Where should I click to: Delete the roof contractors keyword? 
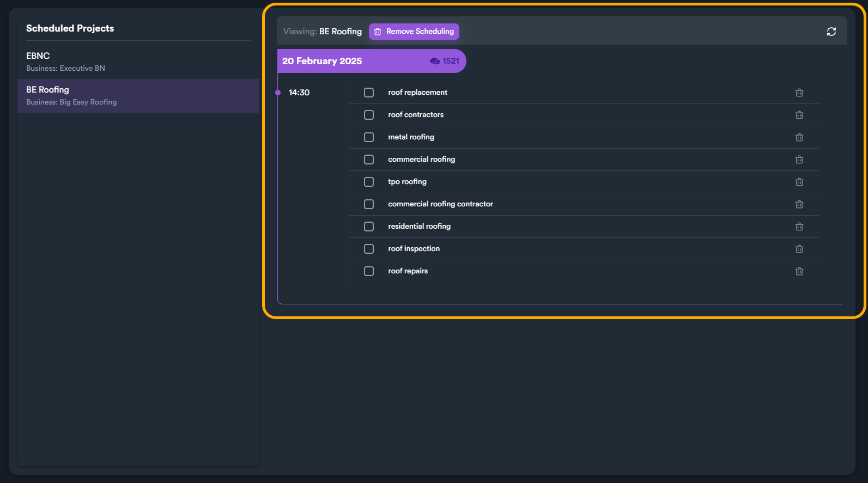[x=799, y=115]
